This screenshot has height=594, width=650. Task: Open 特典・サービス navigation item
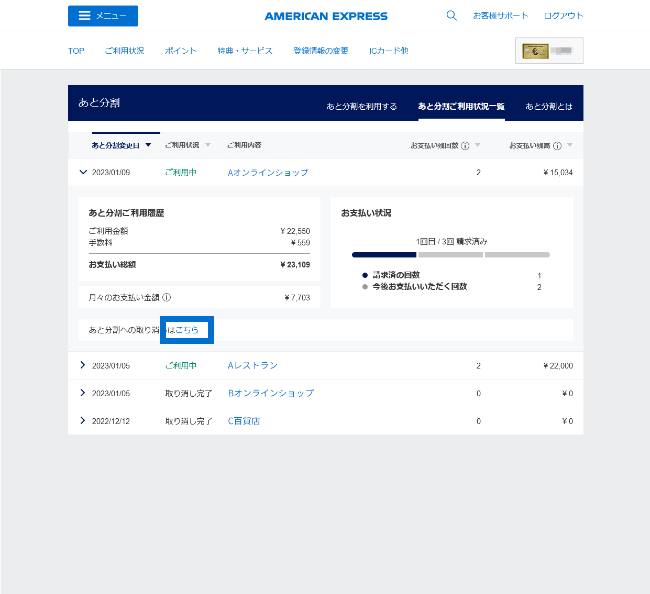coord(244,50)
